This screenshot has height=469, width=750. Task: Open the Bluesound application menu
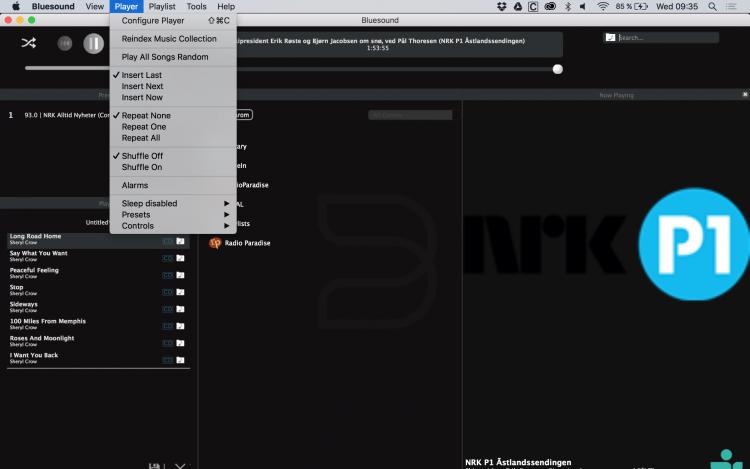[53, 6]
